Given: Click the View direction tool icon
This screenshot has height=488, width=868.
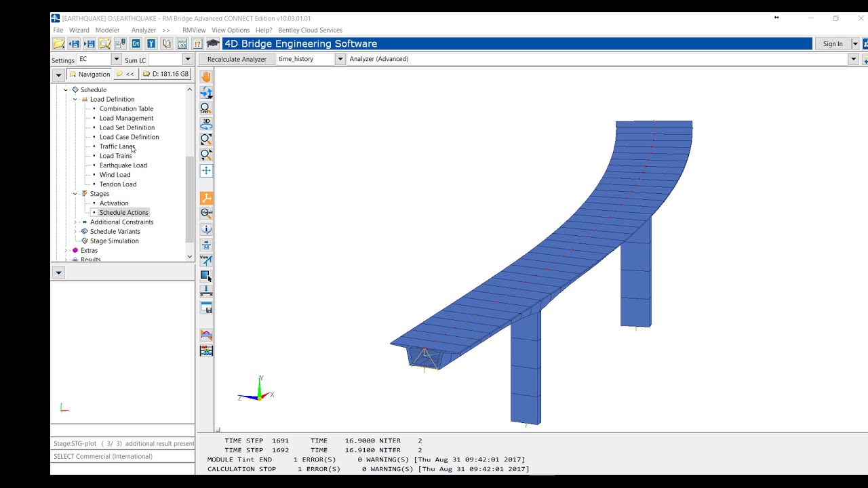Looking at the screenshot, I should pyautogui.click(x=206, y=260).
